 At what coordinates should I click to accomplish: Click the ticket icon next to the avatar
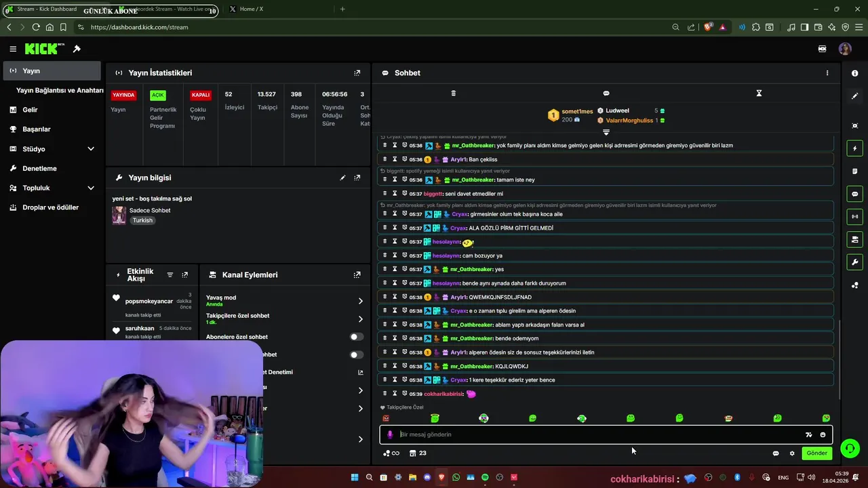822,49
